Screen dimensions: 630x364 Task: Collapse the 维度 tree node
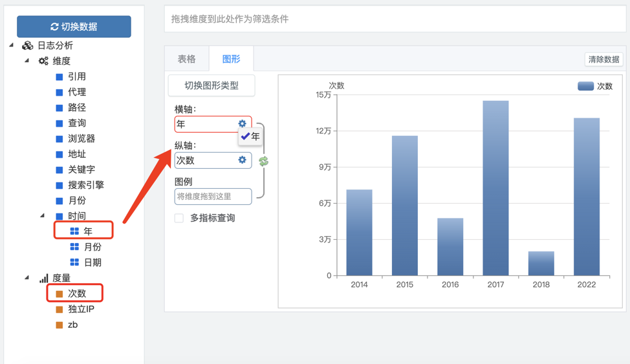[x=27, y=61]
